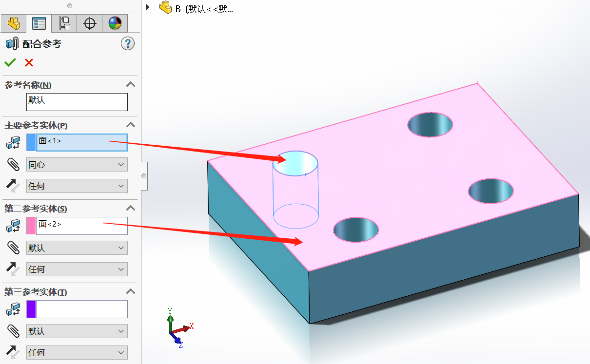
Task: Switch to the DimXpert target icon tab
Action: point(89,23)
